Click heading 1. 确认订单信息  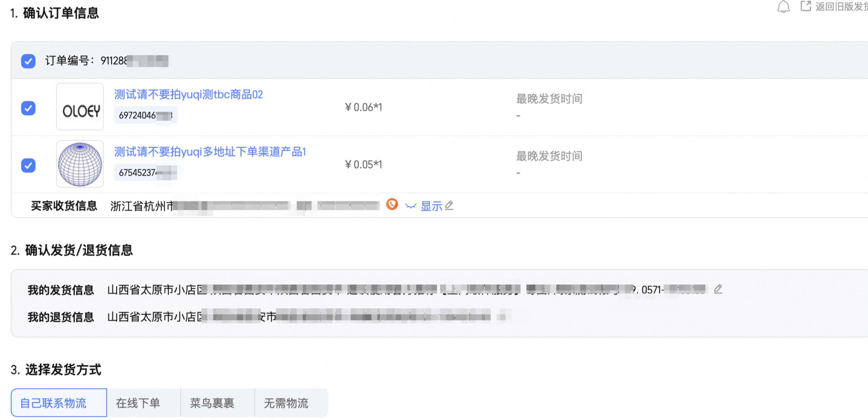[55, 13]
